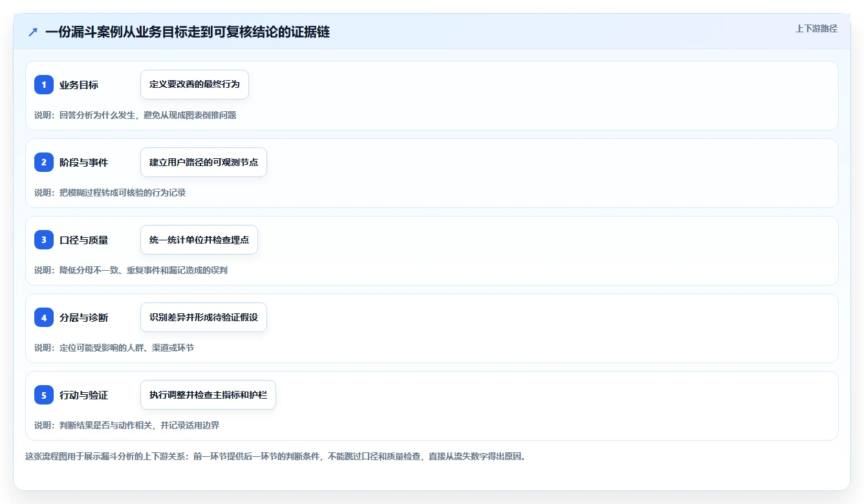864x504 pixels.
Task: Click the arrow icon beside the title
Action: click(33, 32)
